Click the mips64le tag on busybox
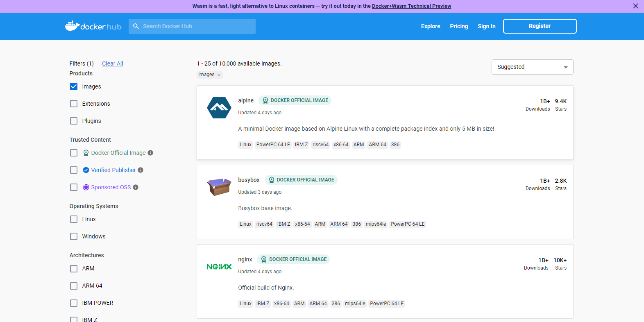This screenshot has height=322, width=644. pos(376,224)
